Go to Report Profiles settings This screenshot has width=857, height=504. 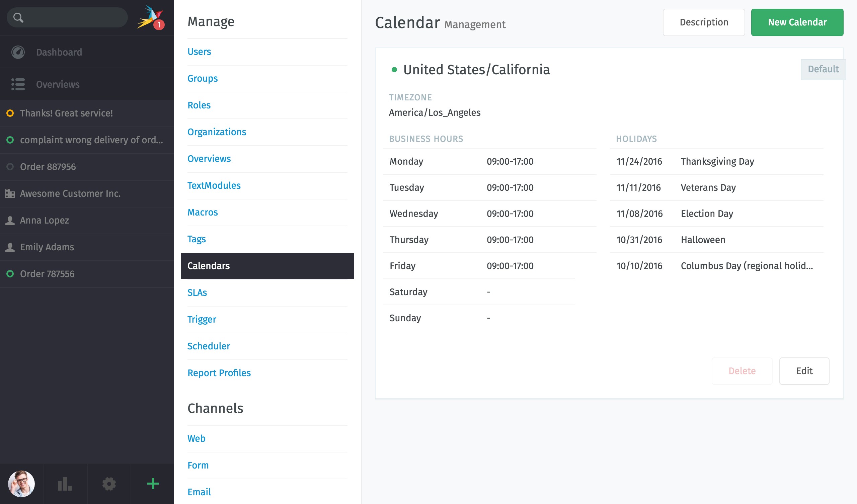tap(219, 373)
